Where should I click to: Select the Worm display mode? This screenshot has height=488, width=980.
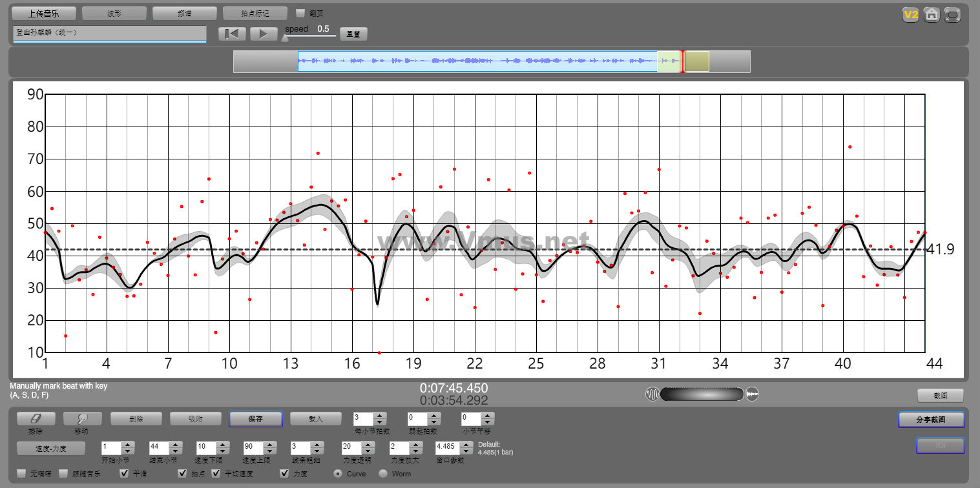[x=383, y=474]
